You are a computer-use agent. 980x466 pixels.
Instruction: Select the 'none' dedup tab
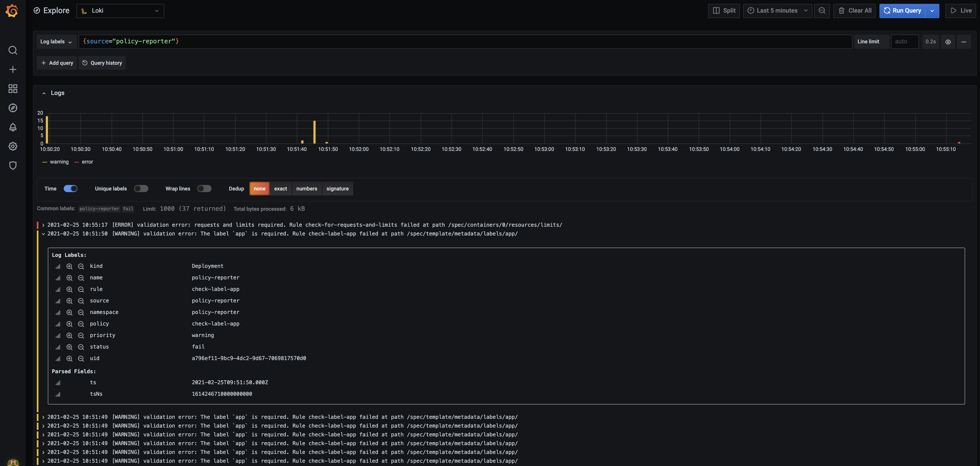click(x=259, y=188)
